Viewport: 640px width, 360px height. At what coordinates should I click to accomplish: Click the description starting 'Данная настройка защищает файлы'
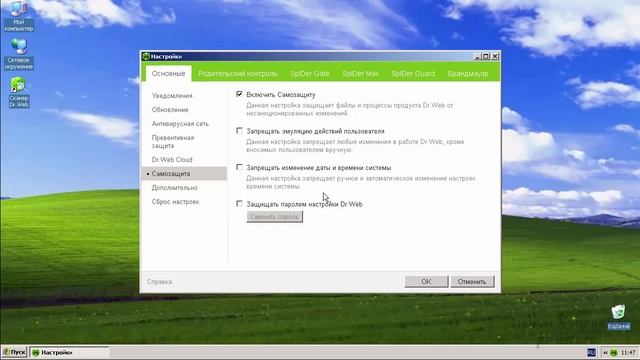349,109
